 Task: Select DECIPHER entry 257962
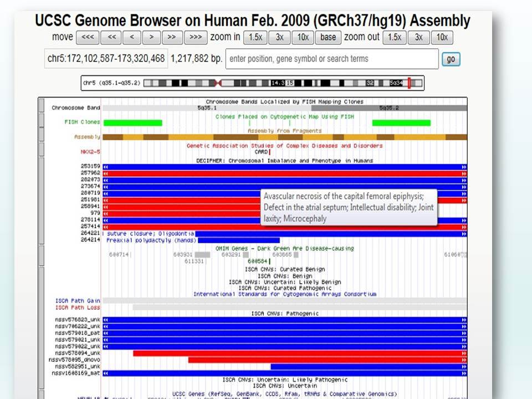(x=285, y=173)
